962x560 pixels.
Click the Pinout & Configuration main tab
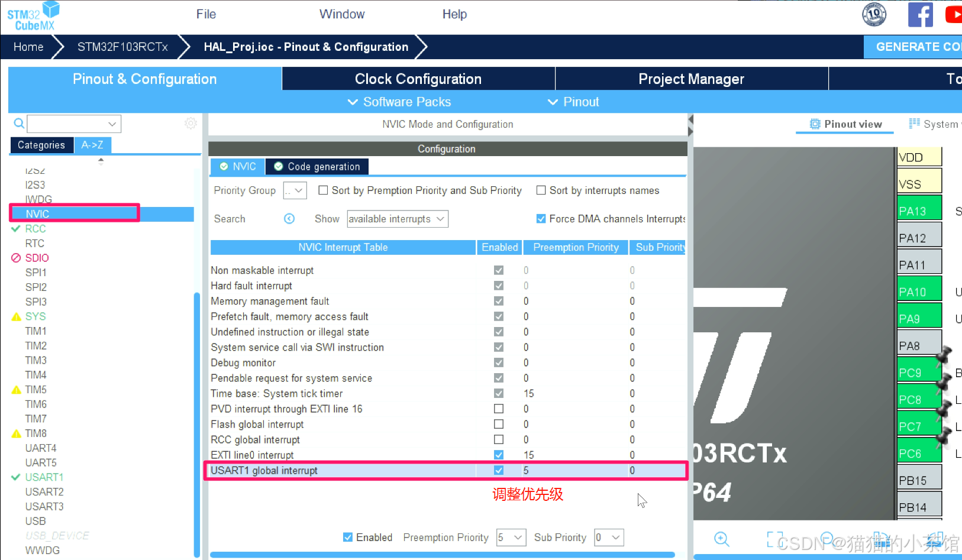coord(144,79)
